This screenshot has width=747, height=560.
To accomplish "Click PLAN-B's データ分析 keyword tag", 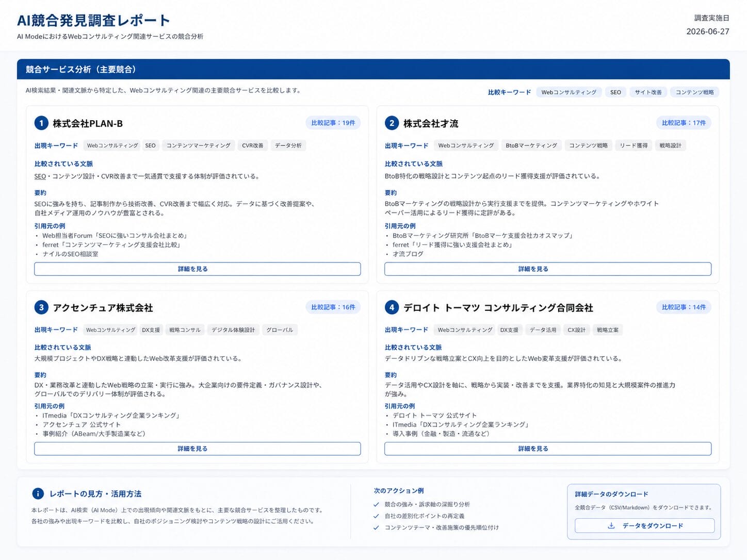I will point(288,145).
